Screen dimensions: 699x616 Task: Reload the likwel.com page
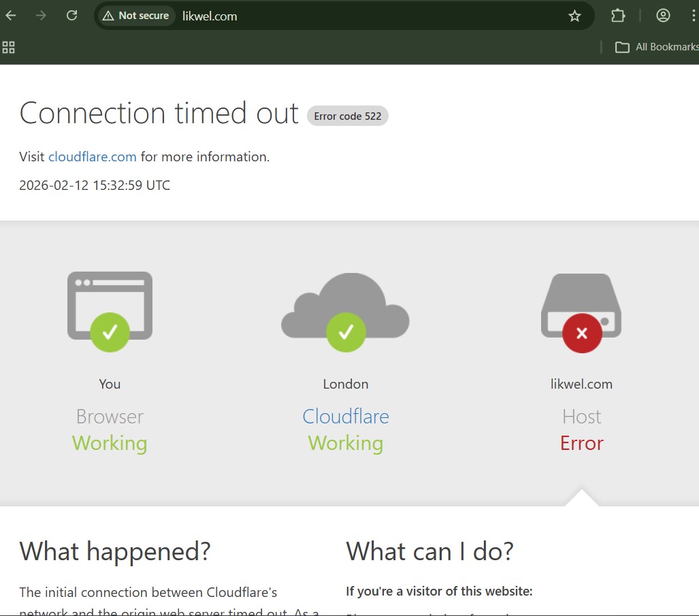[x=71, y=16]
